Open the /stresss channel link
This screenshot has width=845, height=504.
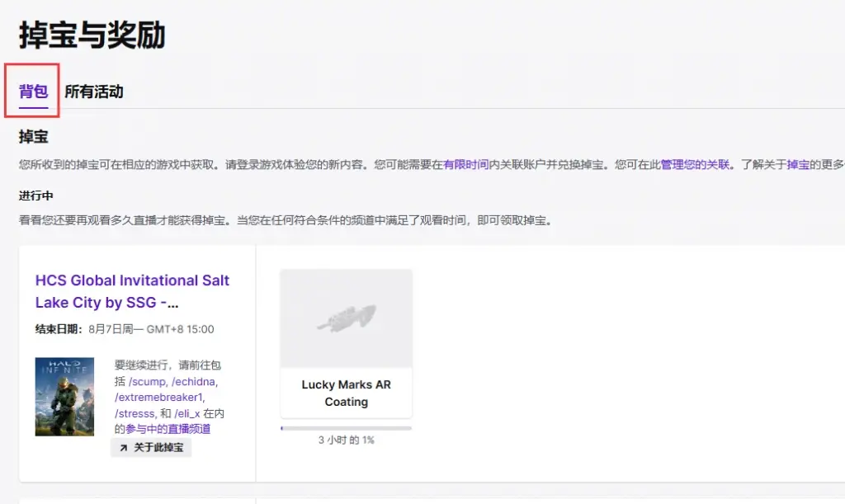click(135, 412)
